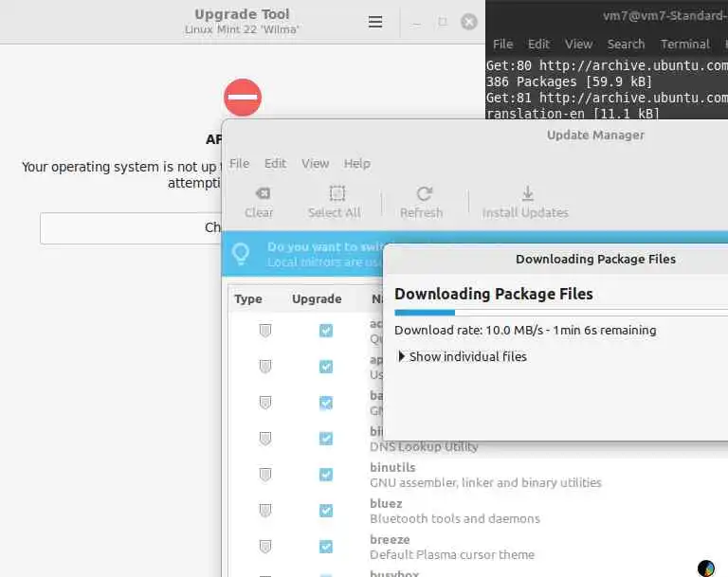Open the Edit menu in the Terminal window
The width and height of the screenshot is (728, 577).
click(538, 45)
